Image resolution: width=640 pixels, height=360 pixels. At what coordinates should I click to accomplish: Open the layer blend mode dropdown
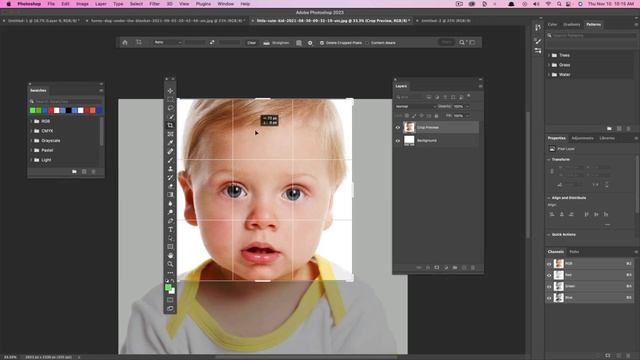415,107
